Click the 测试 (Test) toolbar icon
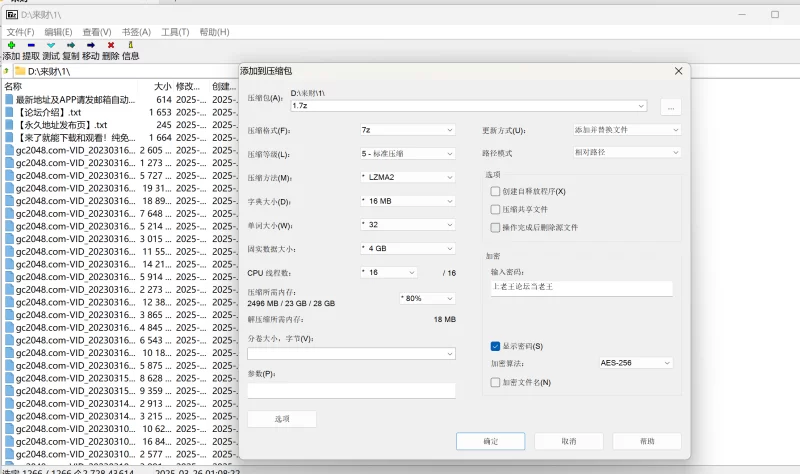Screen dimensions: 800x474 tap(51, 45)
